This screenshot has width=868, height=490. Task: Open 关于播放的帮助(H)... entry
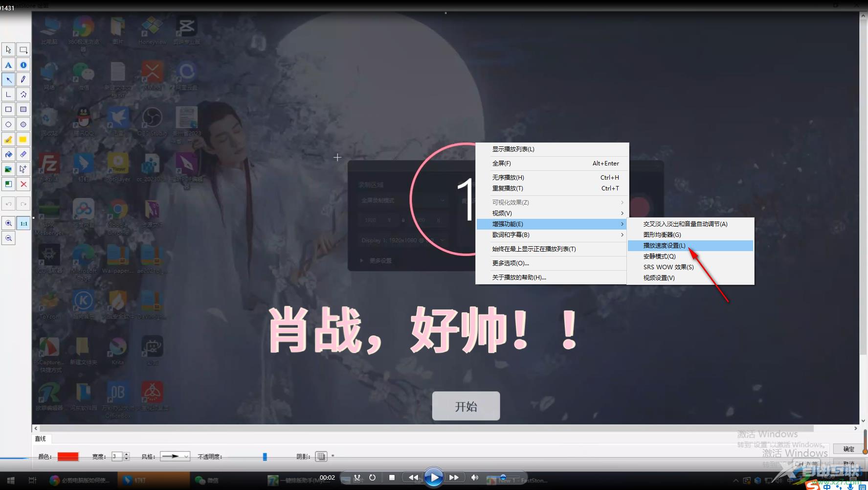[x=552, y=278]
